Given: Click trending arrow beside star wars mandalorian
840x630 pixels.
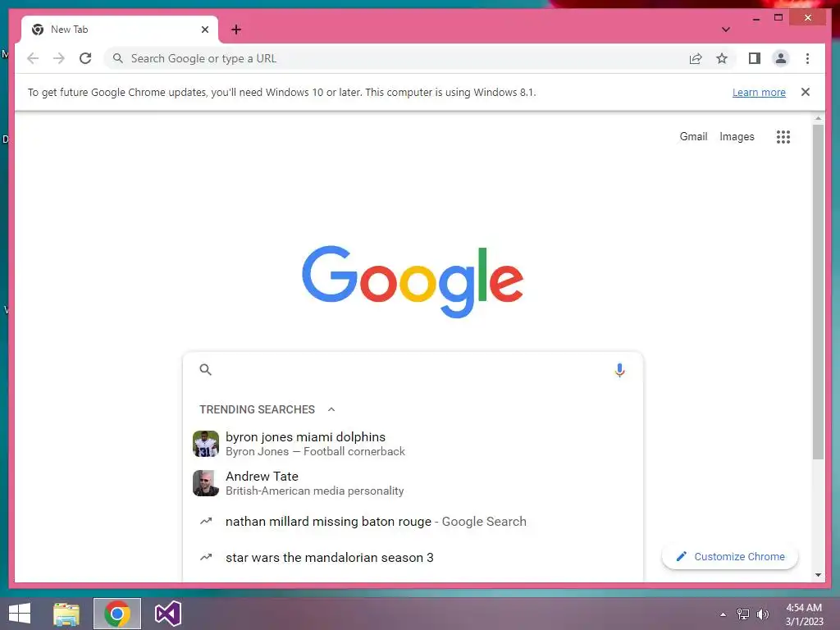Looking at the screenshot, I should [x=206, y=557].
